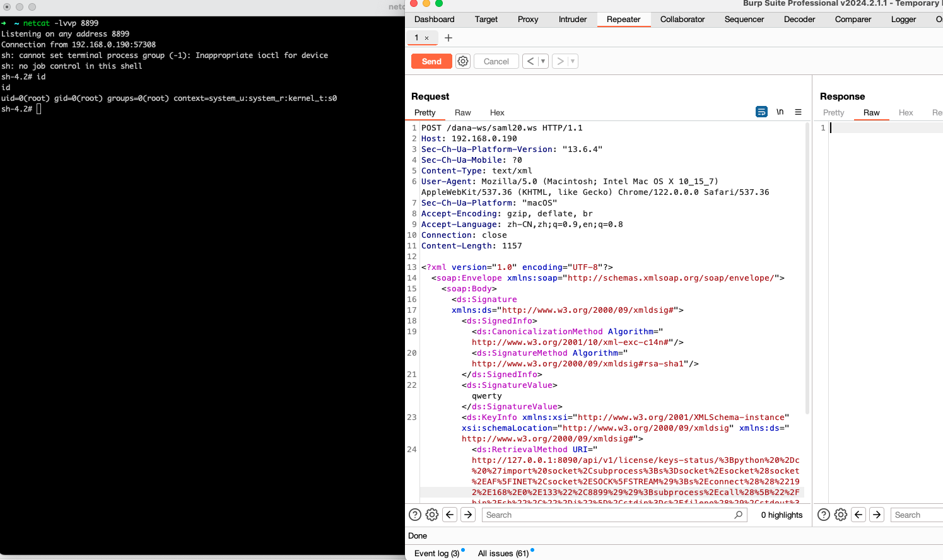This screenshot has height=560, width=943.
Task: Jump to next search match in Request
Action: [x=468, y=515]
